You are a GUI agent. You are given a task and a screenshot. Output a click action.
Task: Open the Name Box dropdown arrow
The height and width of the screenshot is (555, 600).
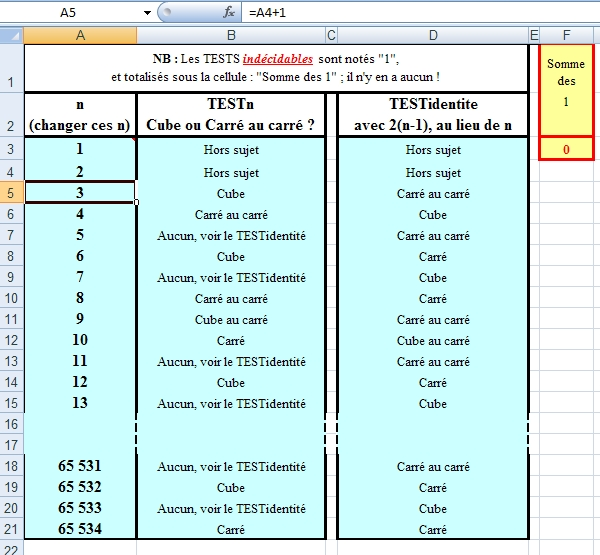(x=147, y=13)
